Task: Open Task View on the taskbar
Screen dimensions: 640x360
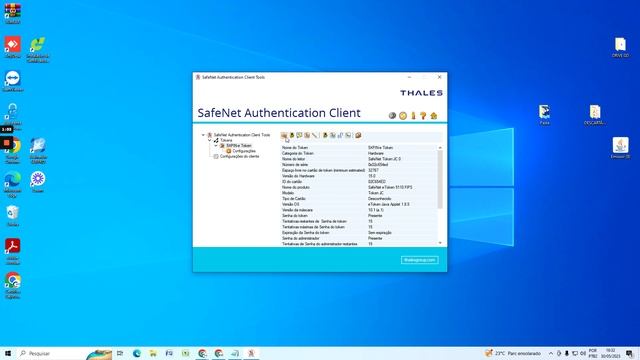Action: click(120, 353)
